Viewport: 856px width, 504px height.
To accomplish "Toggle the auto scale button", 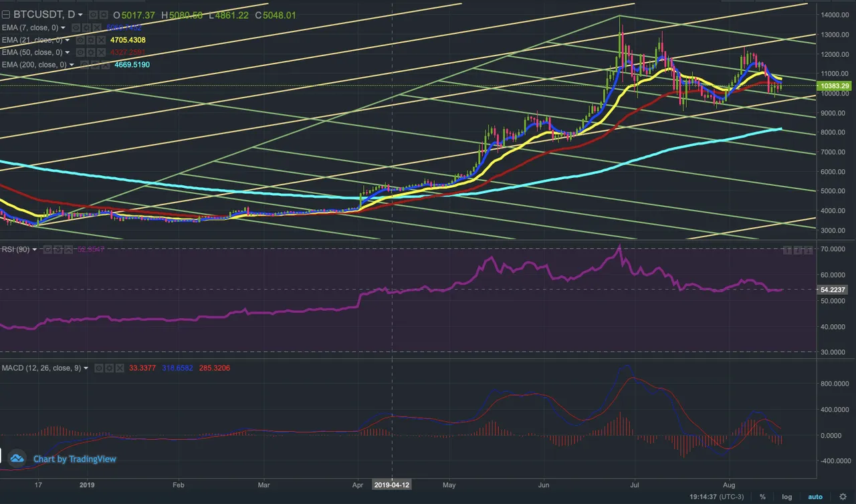I will [x=815, y=497].
